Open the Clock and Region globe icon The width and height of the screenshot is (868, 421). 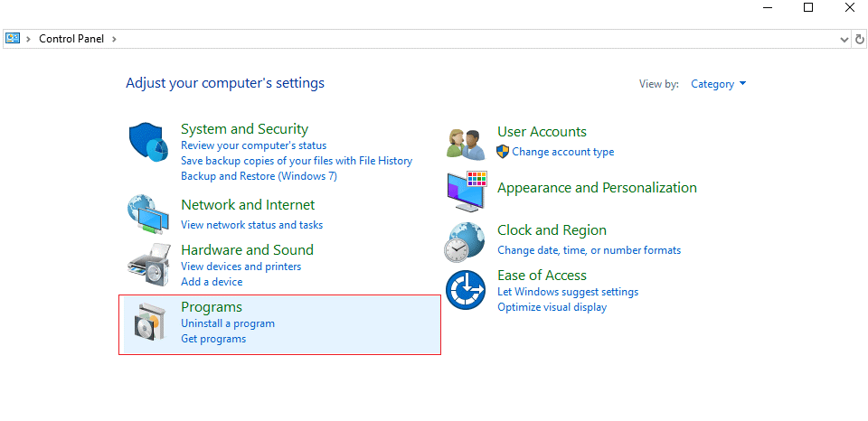465,242
